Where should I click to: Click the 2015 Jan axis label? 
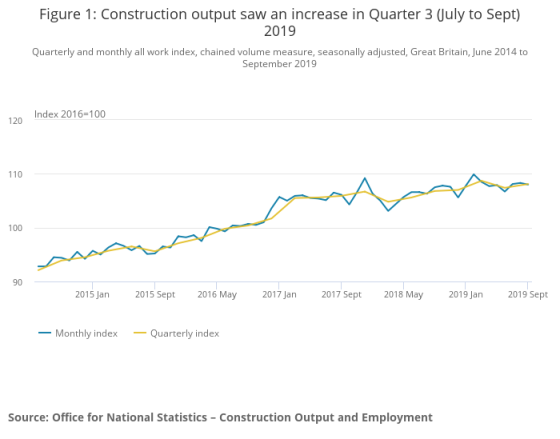coord(92,295)
